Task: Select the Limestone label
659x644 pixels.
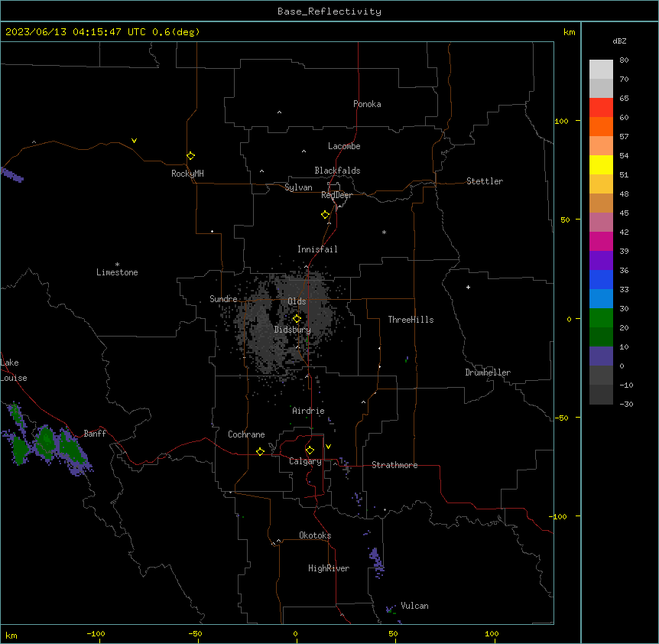Action: [117, 272]
